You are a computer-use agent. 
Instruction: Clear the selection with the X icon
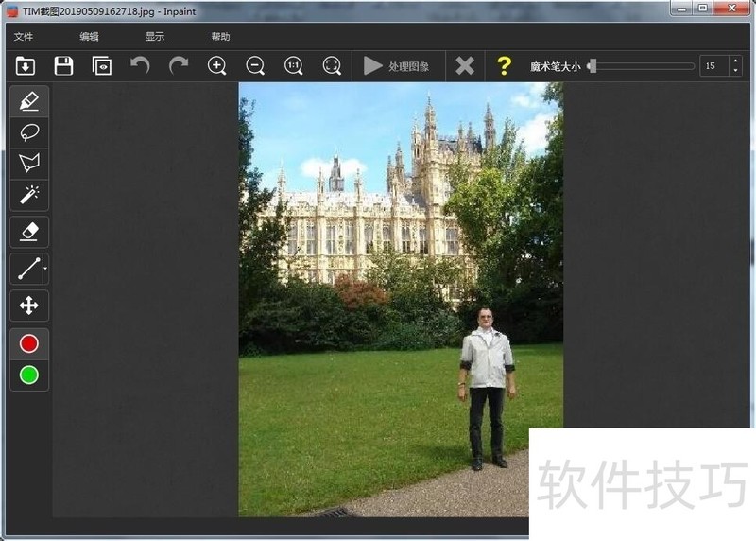pos(465,65)
